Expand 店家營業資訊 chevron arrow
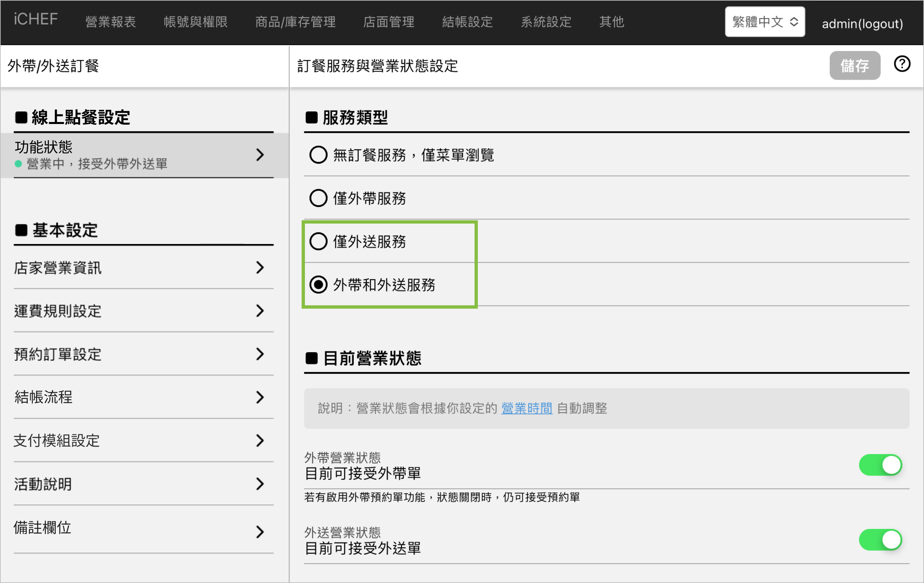The width and height of the screenshot is (924, 583). click(260, 267)
